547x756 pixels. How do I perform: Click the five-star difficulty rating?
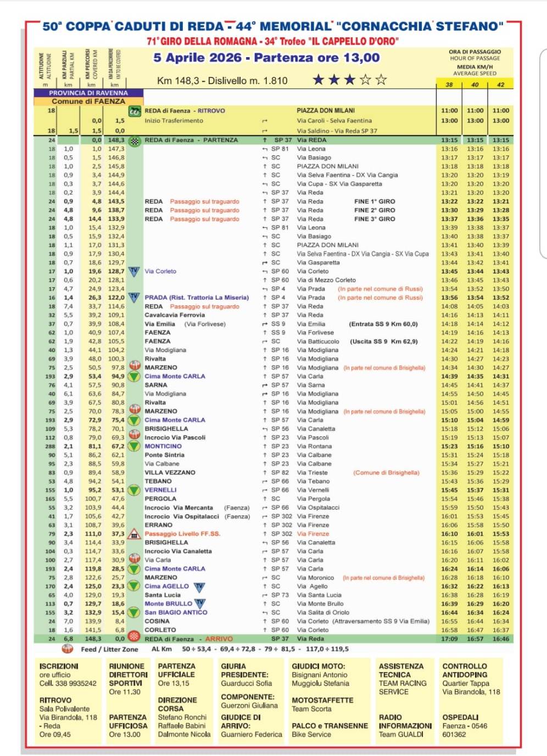[349, 80]
